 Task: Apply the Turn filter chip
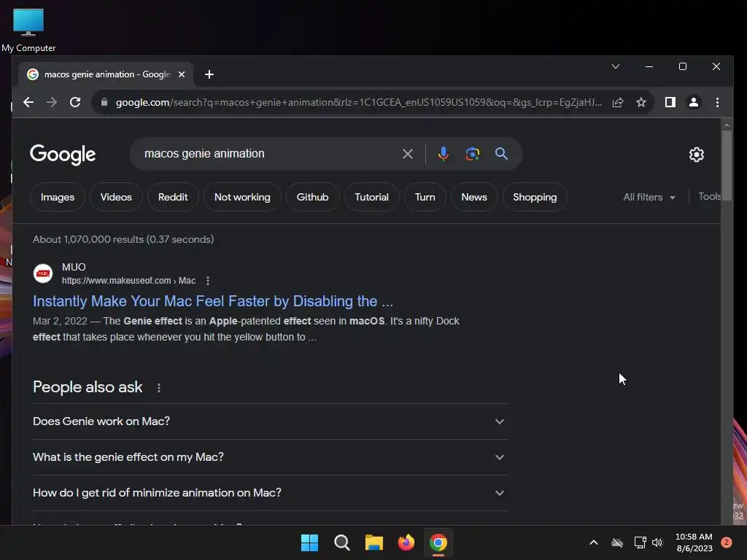tap(425, 197)
